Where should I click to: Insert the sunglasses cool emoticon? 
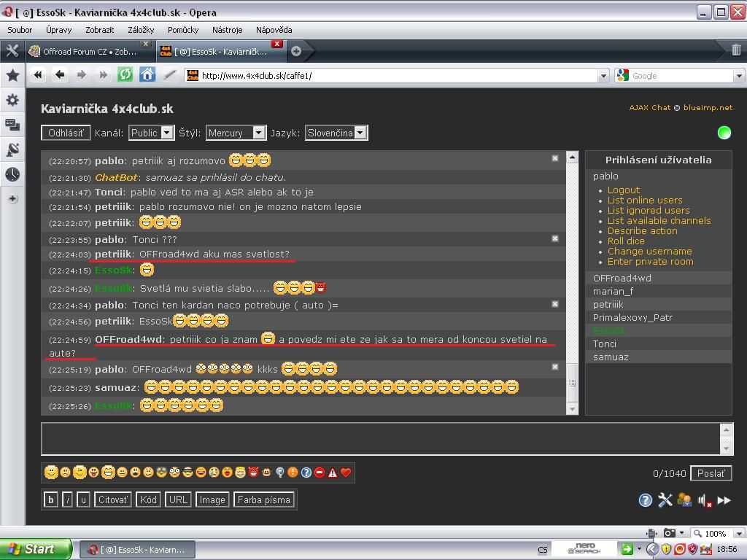click(187, 472)
